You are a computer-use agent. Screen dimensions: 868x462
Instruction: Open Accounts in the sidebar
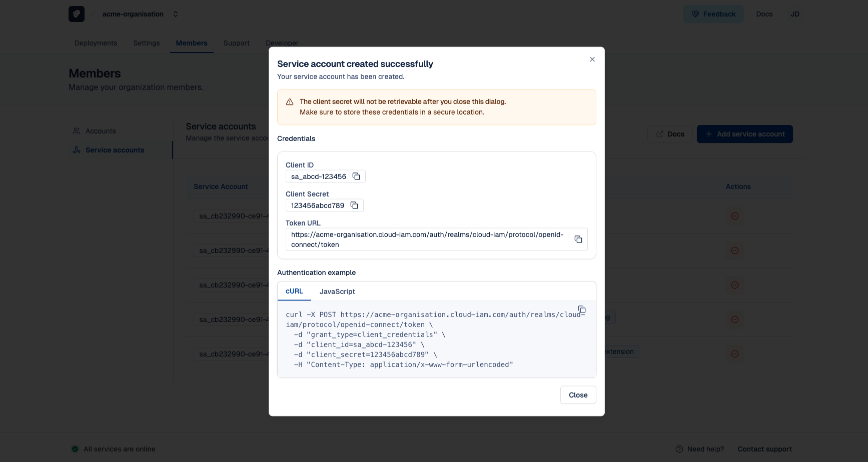(100, 131)
